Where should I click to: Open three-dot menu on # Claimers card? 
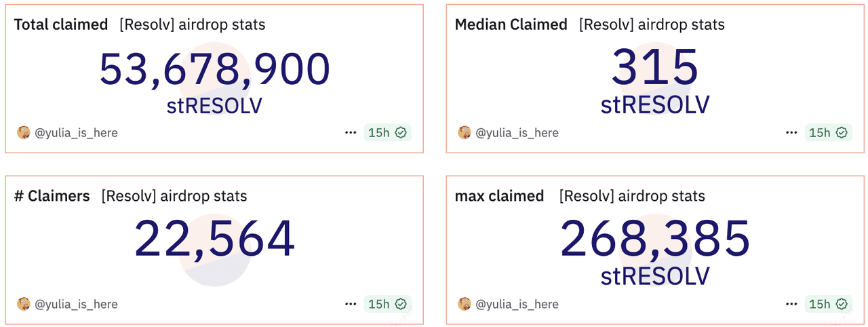click(x=351, y=304)
